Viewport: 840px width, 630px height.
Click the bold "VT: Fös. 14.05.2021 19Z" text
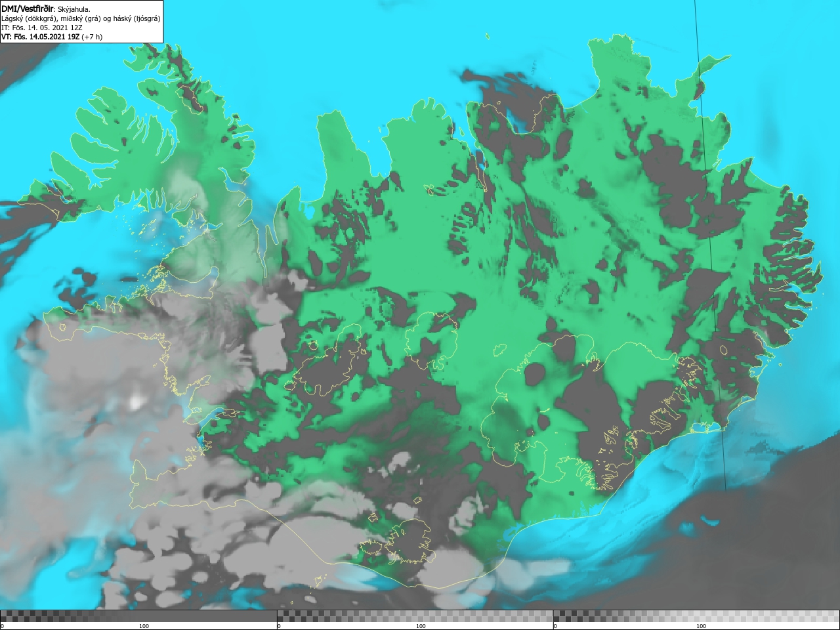(x=41, y=37)
